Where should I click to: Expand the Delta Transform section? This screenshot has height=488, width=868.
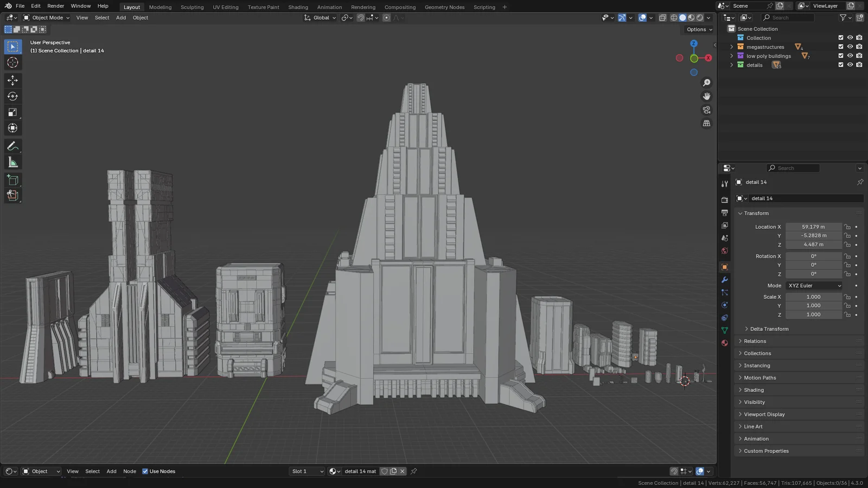769,329
